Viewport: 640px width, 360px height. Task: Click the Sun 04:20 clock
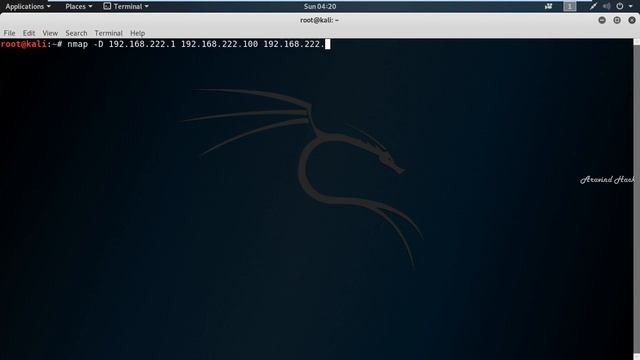(320, 6)
